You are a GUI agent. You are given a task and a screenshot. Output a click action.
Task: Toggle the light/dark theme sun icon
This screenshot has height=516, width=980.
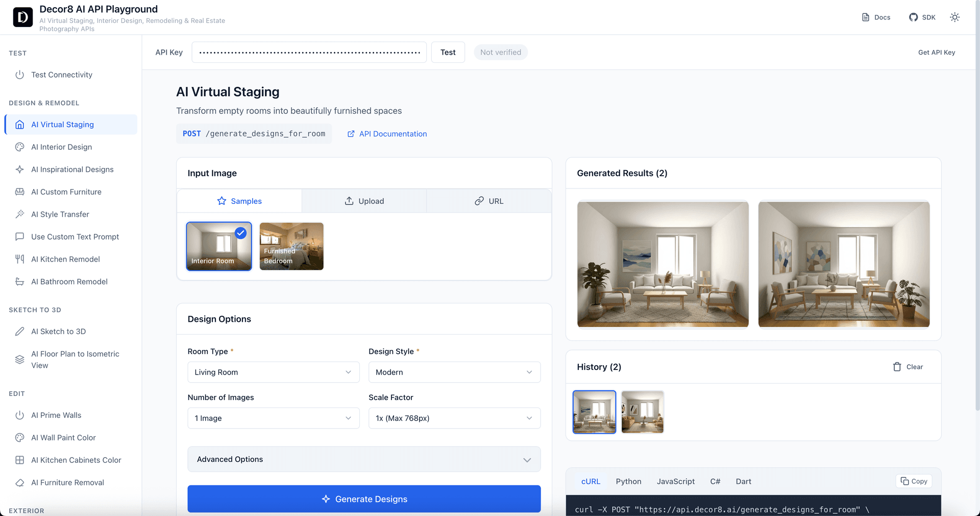pyautogui.click(x=954, y=17)
